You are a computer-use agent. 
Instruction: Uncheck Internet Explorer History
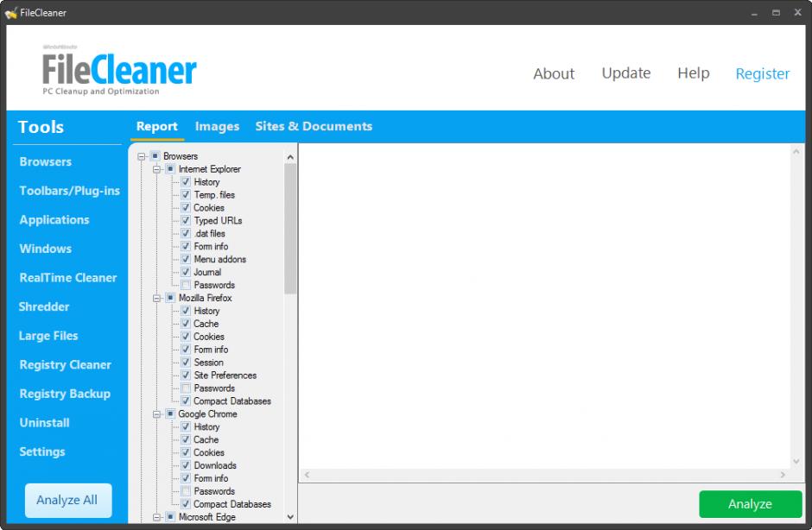(x=186, y=181)
